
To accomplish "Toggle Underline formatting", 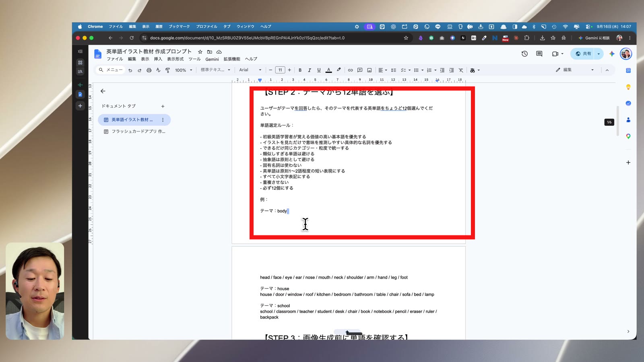I will [319, 70].
